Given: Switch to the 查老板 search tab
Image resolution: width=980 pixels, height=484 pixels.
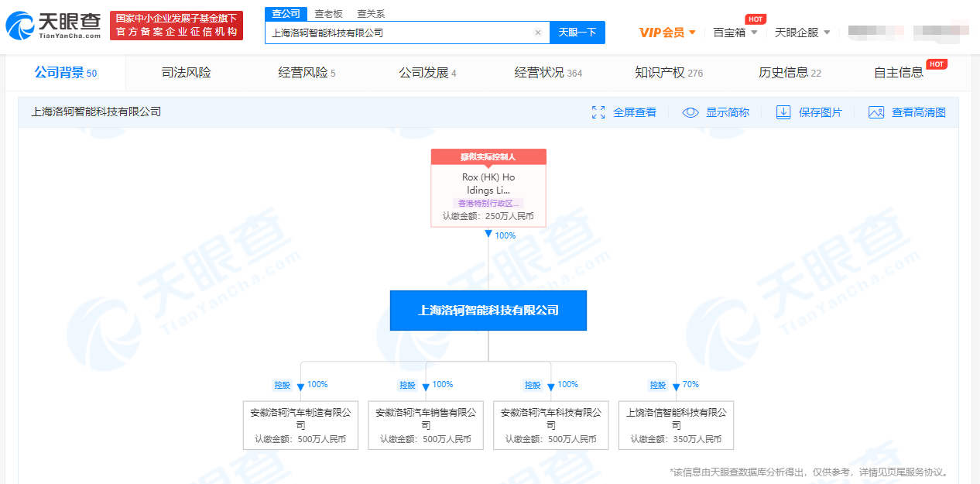Looking at the screenshot, I should [x=328, y=14].
